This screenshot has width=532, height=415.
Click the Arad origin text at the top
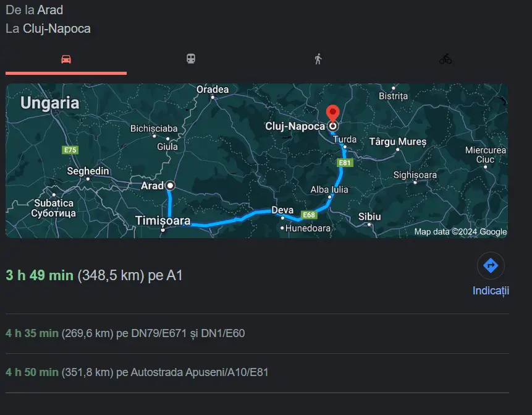(50, 10)
